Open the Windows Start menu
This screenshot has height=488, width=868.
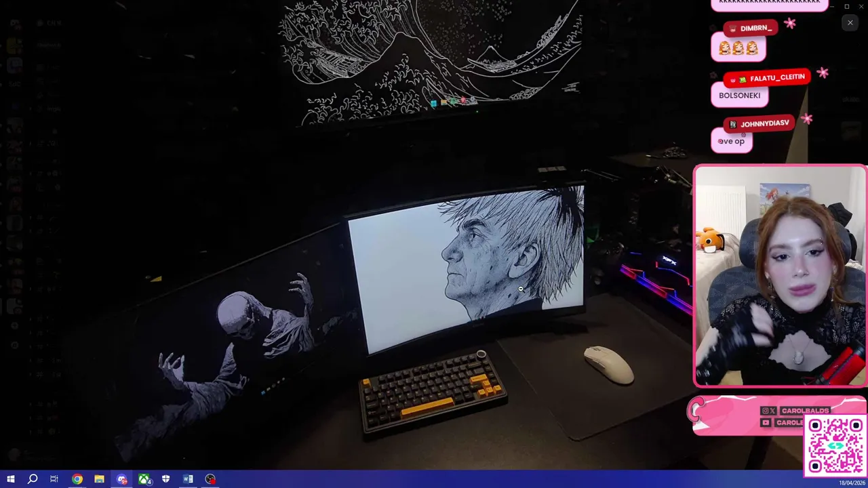tap(10, 479)
